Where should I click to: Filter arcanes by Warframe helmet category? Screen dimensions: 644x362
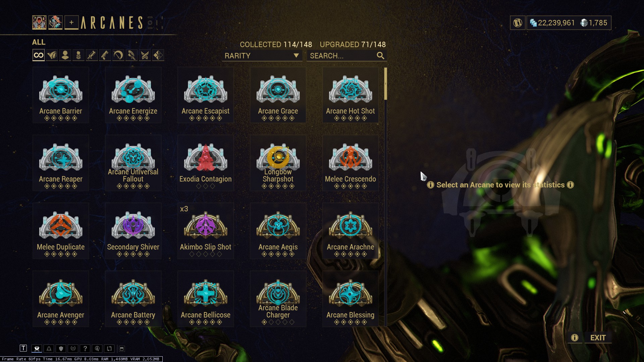pos(52,55)
